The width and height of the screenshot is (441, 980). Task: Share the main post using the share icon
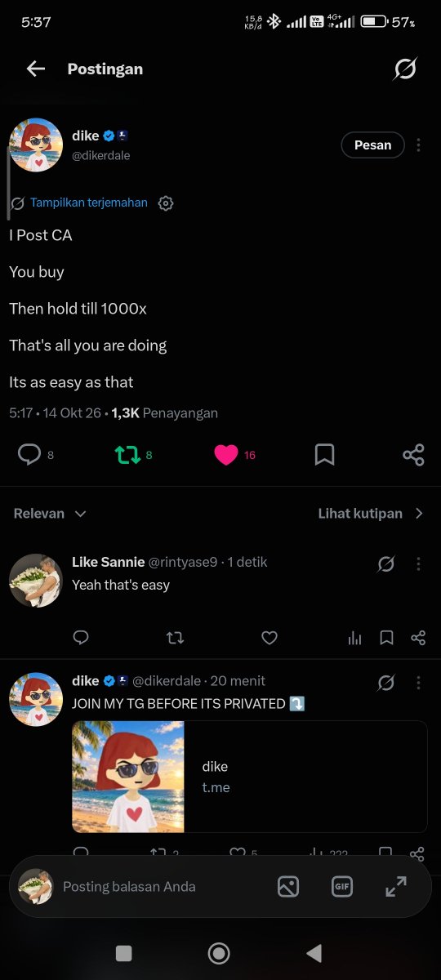[x=413, y=455]
